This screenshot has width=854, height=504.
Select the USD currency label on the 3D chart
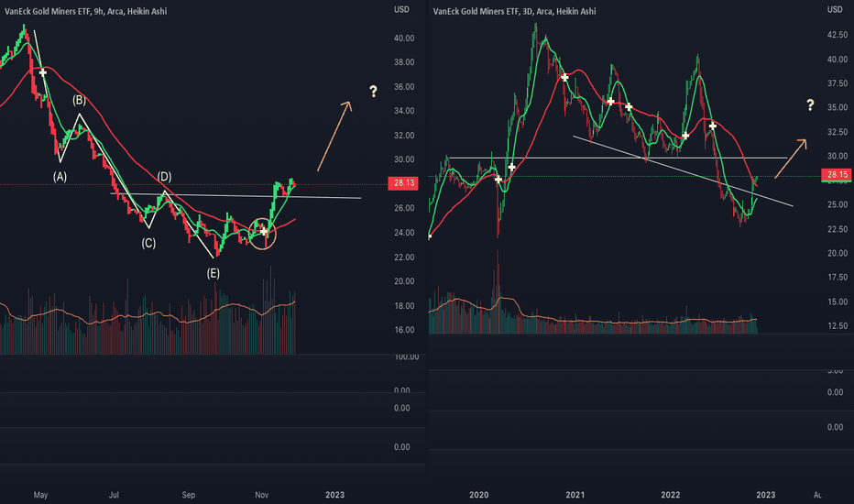coord(835,9)
